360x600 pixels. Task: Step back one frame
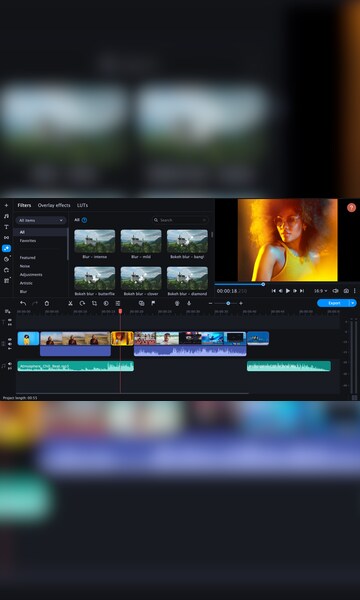[281, 291]
